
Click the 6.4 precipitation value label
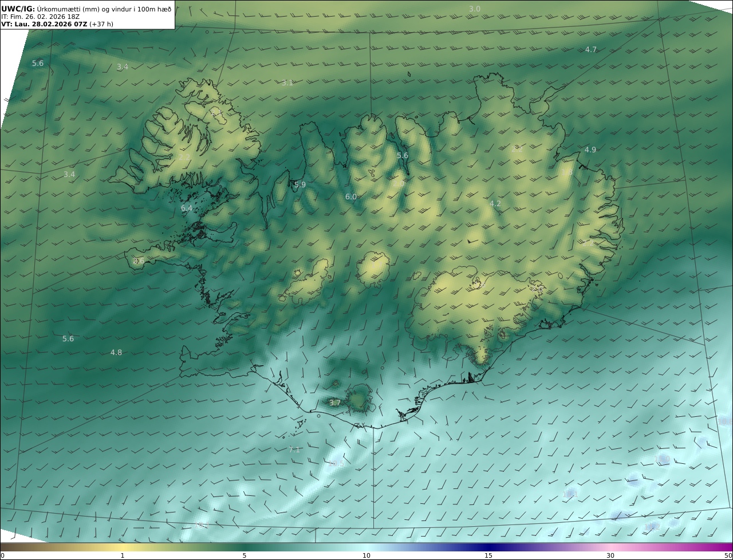pos(187,208)
